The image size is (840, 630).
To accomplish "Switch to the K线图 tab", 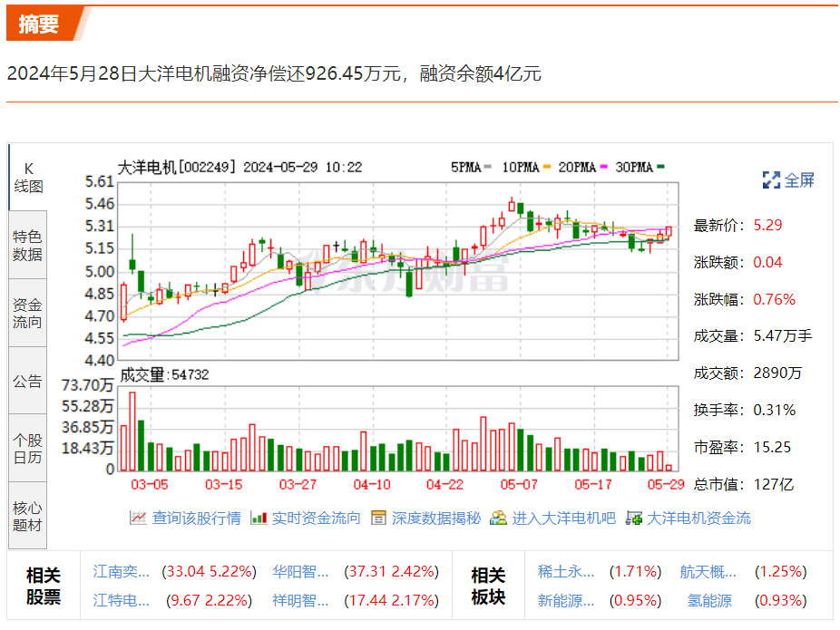I will tap(28, 177).
